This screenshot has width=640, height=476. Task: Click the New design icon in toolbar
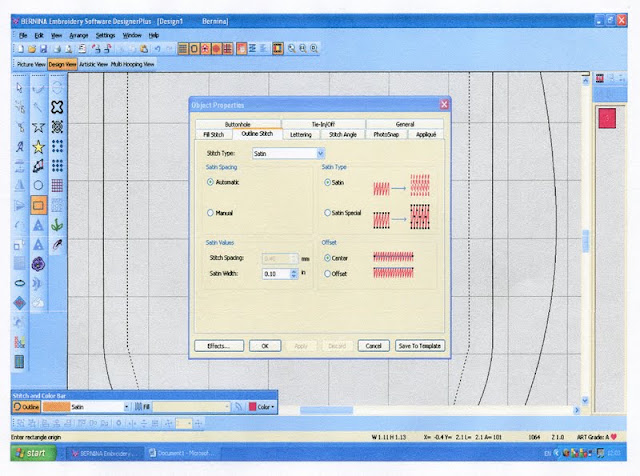tap(20, 49)
